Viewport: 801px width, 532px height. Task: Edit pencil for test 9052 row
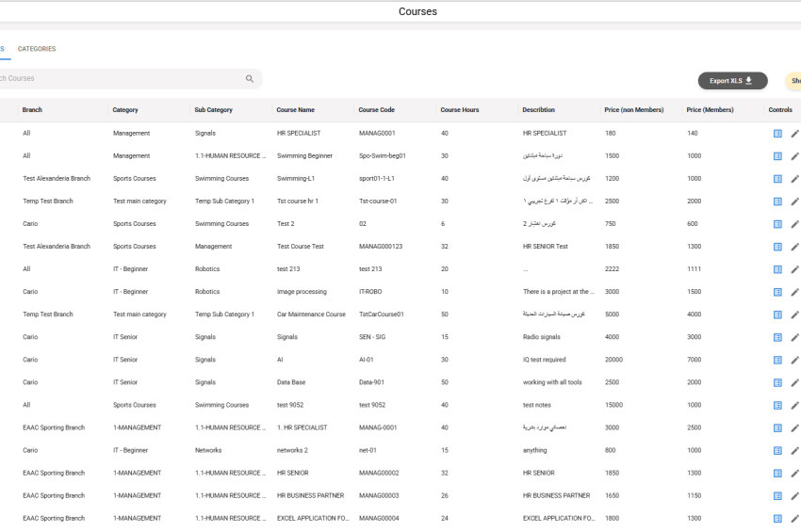[794, 406]
